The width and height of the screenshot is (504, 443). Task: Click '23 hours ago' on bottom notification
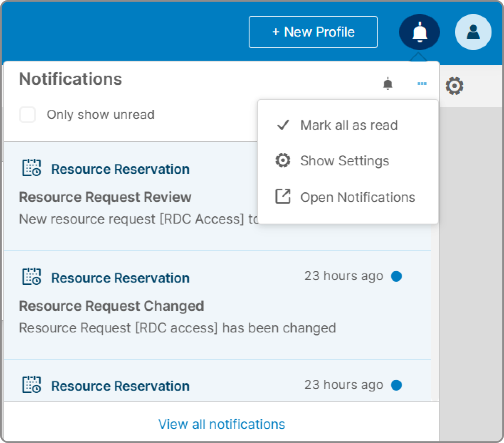coord(343,385)
